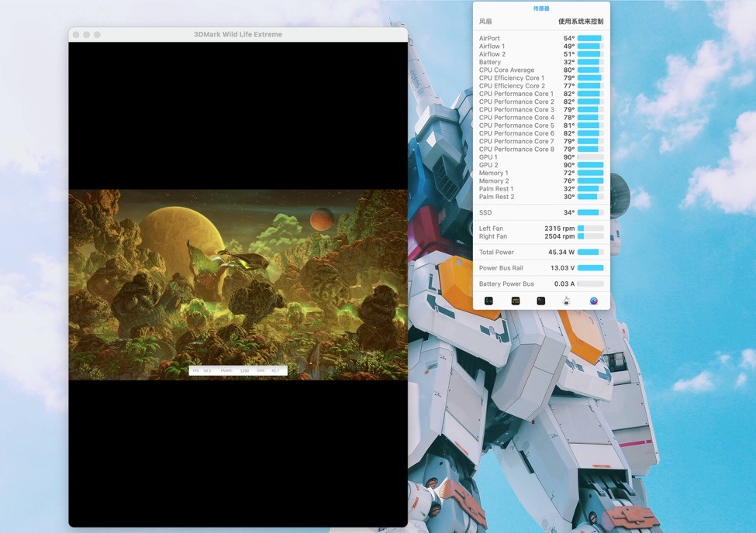The image size is (756, 533).
Task: Select CPU Performance Core 6 row
Action: [541, 133]
